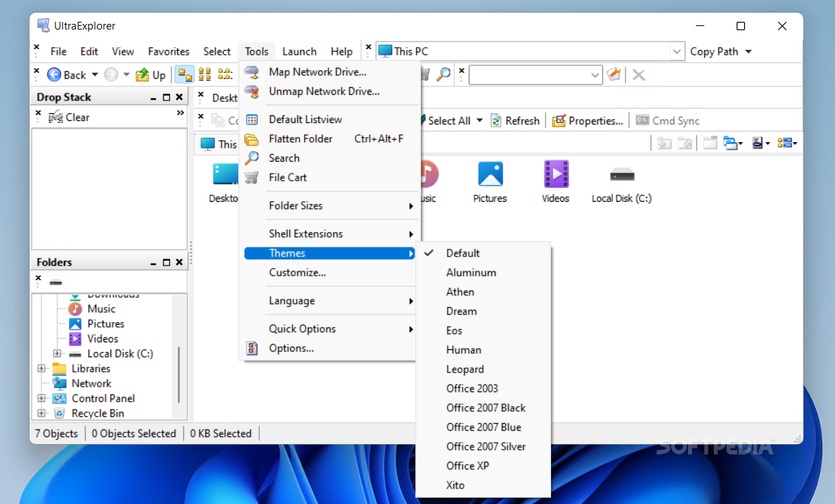Screen dimensions: 835x504
Task: Open the Pictures folder icon in file pane
Action: tap(490, 174)
